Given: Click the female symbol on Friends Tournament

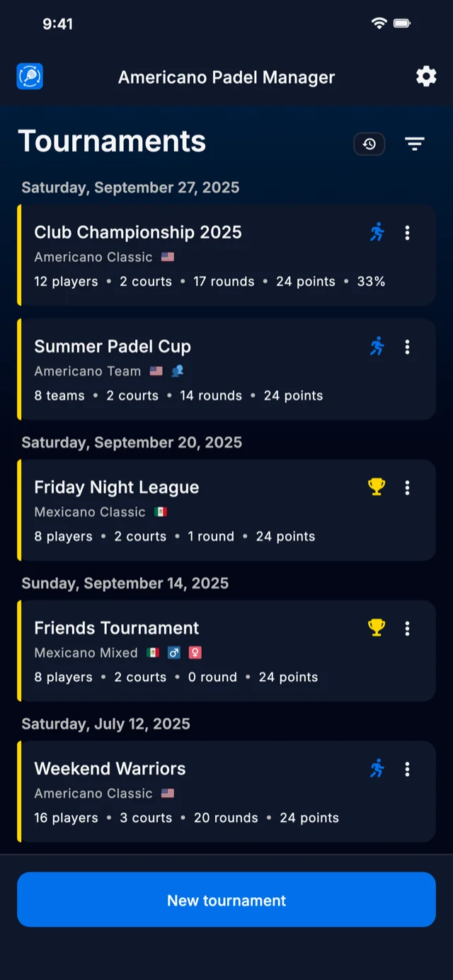Looking at the screenshot, I should pyautogui.click(x=193, y=652).
